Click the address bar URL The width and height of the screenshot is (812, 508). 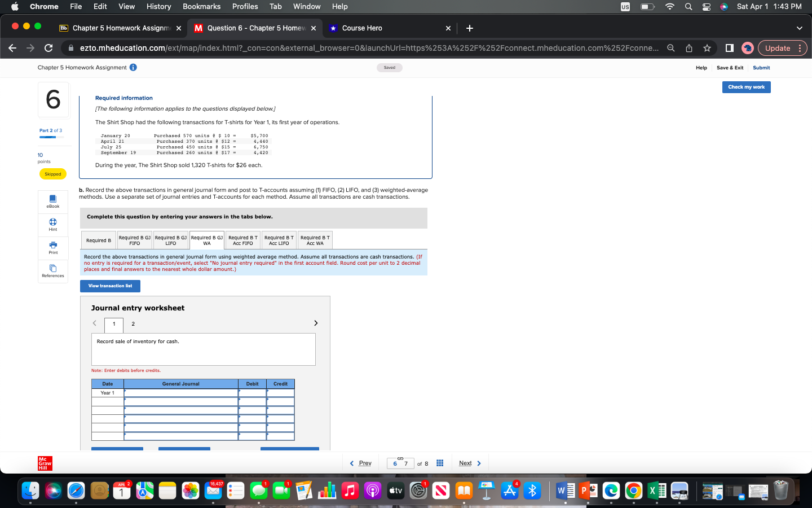pyautogui.click(x=369, y=48)
